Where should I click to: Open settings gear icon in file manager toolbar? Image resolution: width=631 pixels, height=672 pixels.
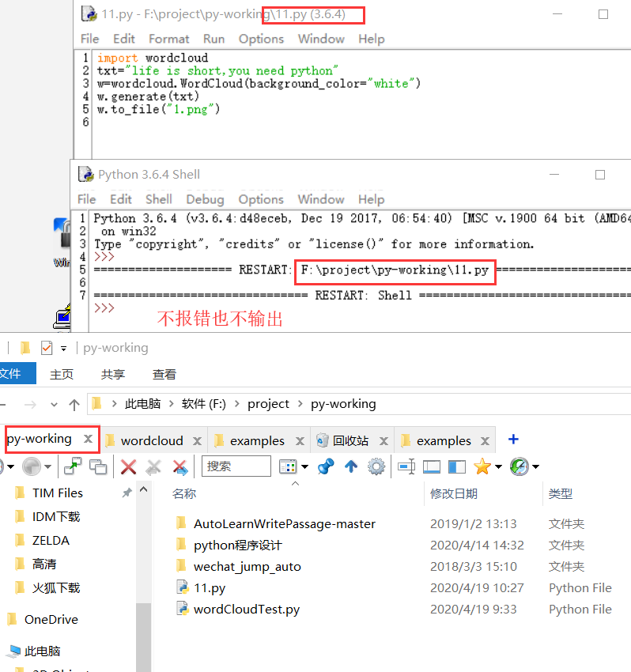click(x=376, y=466)
